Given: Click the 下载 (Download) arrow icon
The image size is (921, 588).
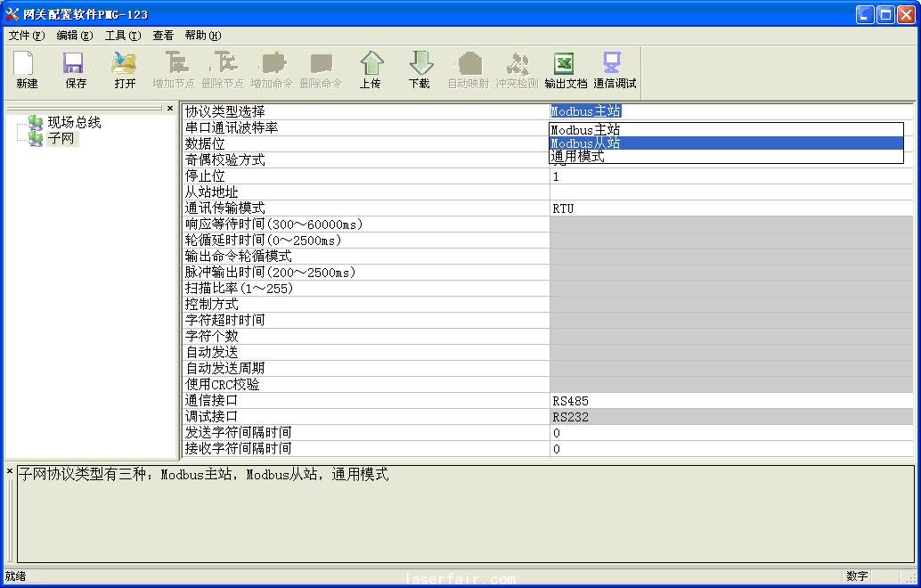Looking at the screenshot, I should [x=420, y=69].
